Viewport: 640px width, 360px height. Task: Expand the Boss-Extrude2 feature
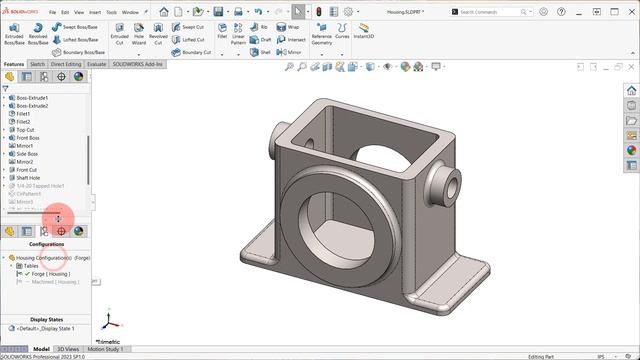4,106
